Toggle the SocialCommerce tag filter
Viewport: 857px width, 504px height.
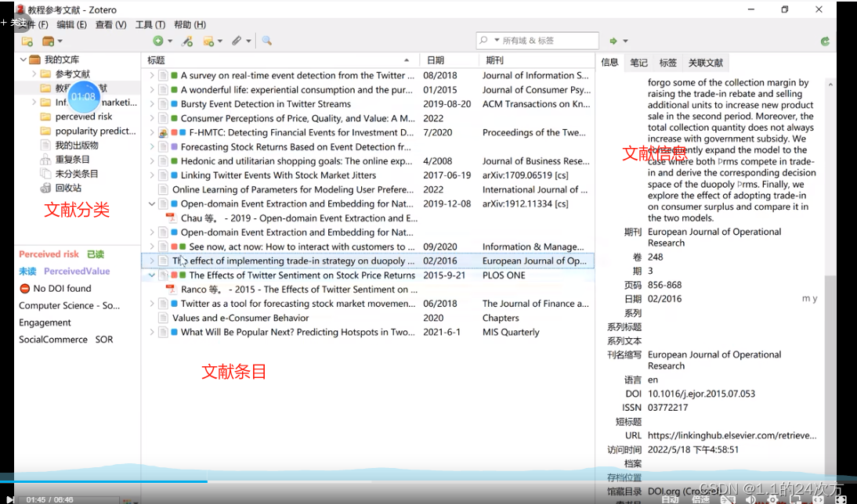click(x=53, y=339)
